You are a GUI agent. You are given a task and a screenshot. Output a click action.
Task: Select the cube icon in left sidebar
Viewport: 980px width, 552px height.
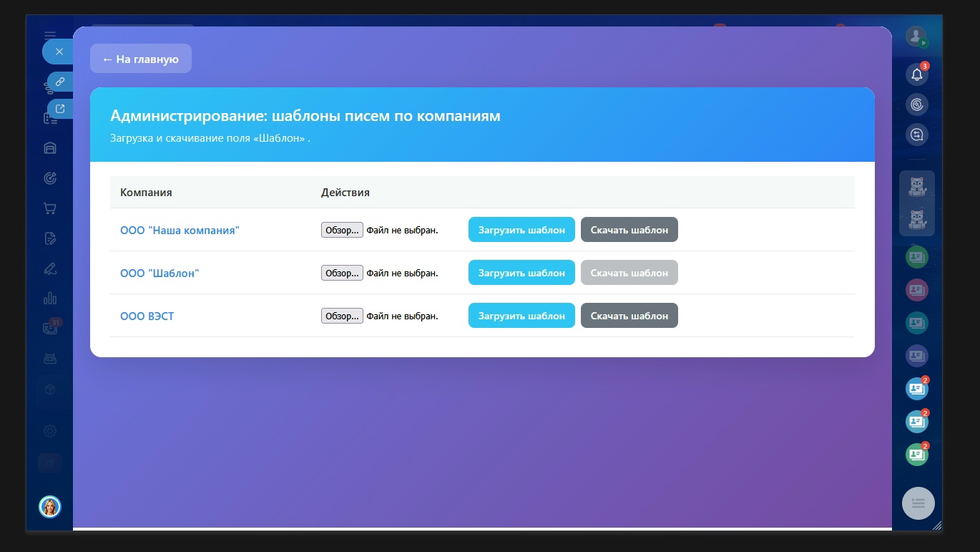pos(50,389)
